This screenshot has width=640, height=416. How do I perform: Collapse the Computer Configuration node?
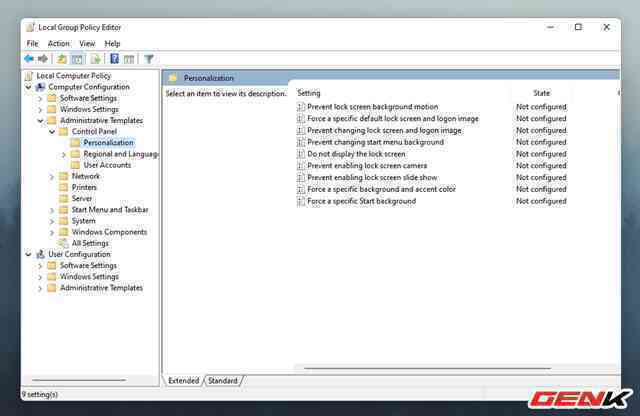[28, 87]
